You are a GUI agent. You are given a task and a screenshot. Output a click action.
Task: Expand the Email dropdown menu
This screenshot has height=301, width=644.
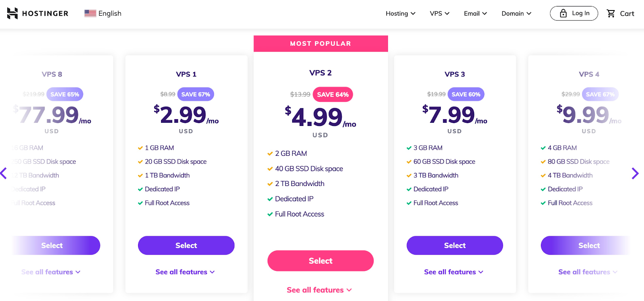point(475,13)
